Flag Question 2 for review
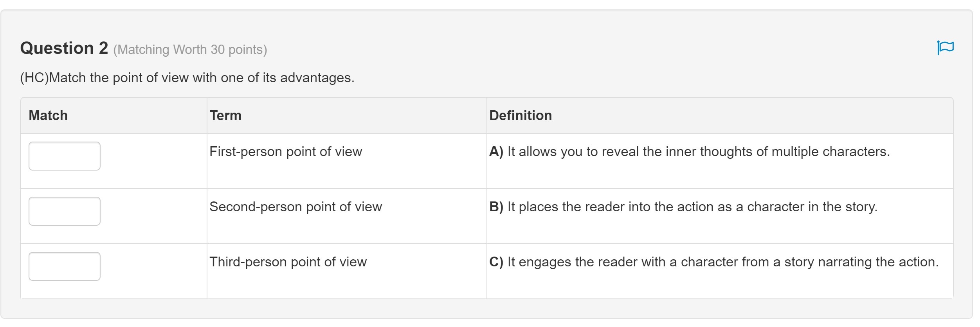This screenshot has width=980, height=327. [x=945, y=47]
